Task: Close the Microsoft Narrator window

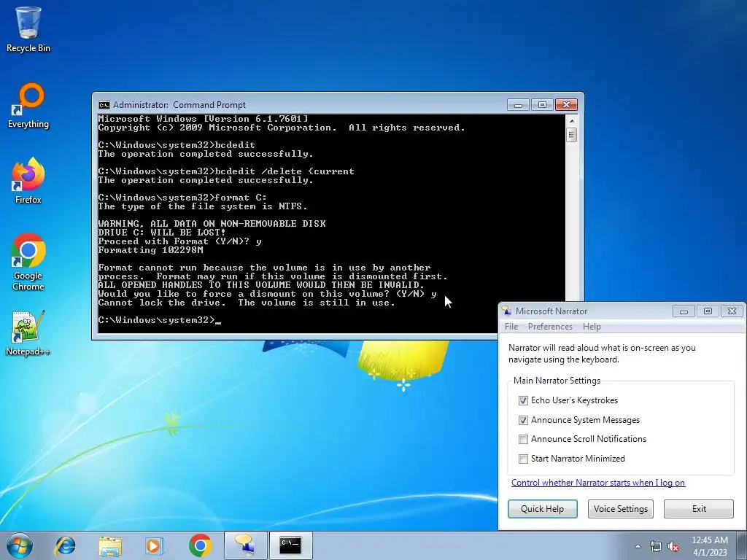Action: point(732,311)
